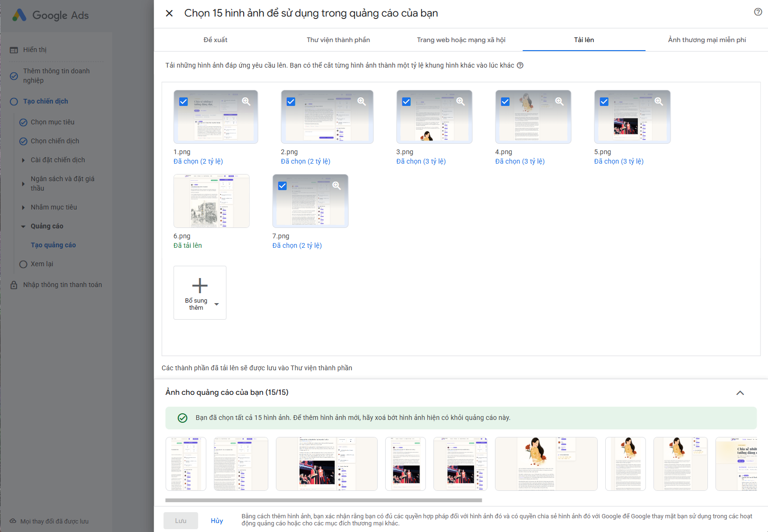Zoom into 7.png preview

click(x=336, y=185)
